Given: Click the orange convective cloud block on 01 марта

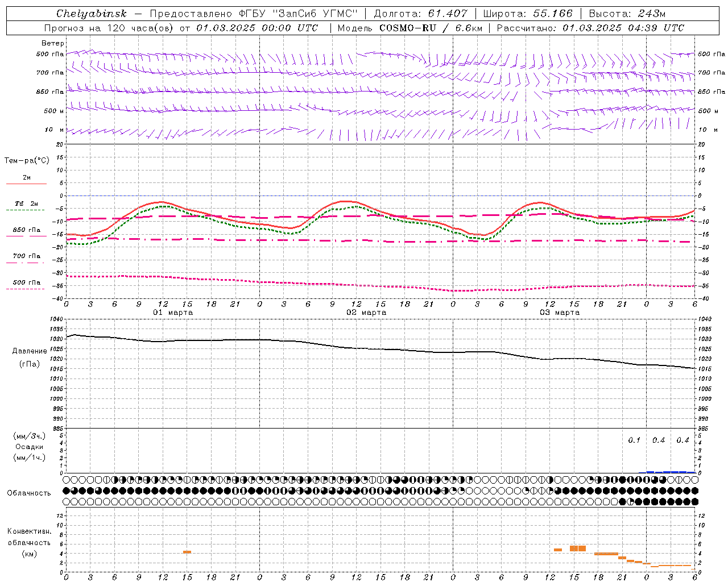Looking at the screenshot, I should click(x=187, y=552).
